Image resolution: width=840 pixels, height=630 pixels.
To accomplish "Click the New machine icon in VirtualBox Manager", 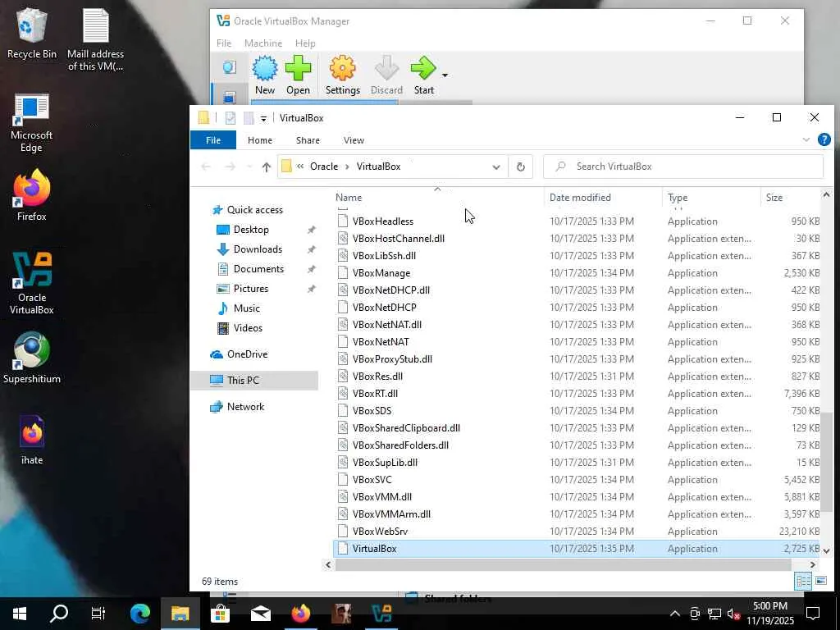I will click(x=265, y=75).
